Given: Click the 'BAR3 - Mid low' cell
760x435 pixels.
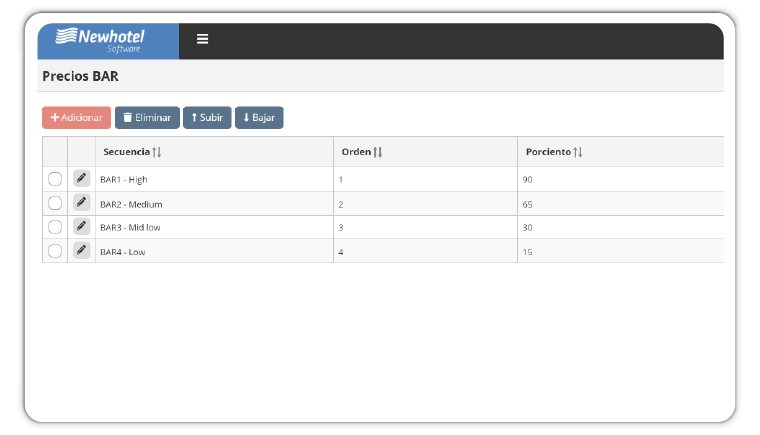Looking at the screenshot, I should coord(214,227).
